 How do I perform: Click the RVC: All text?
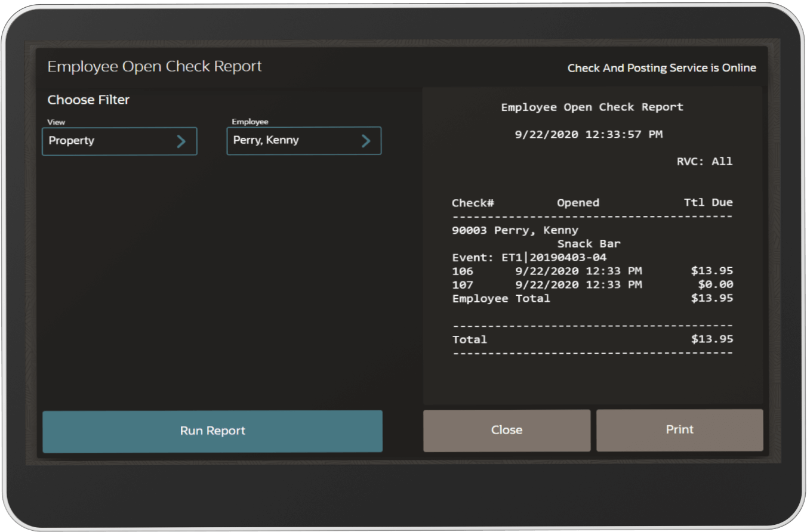(x=704, y=162)
